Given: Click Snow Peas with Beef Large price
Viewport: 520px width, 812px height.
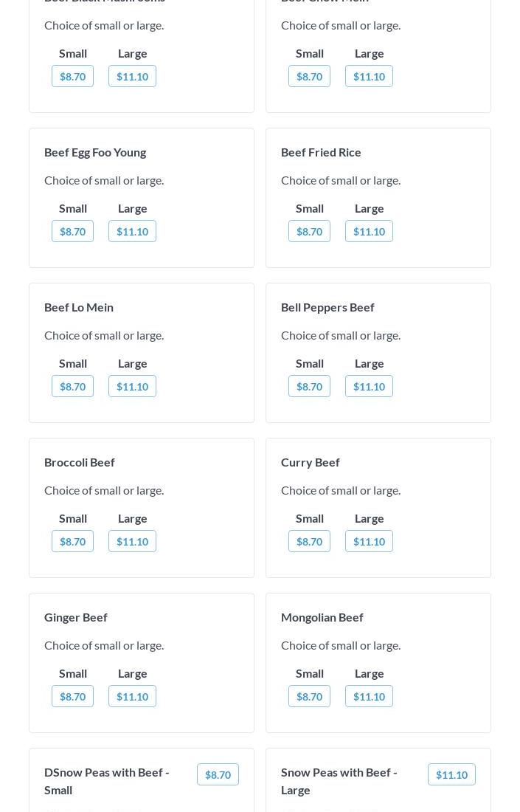Looking at the screenshot, I should [451, 774].
